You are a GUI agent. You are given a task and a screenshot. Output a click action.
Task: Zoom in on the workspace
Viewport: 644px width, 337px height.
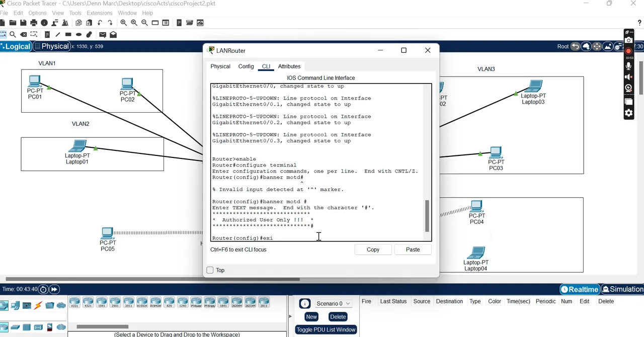click(x=124, y=23)
